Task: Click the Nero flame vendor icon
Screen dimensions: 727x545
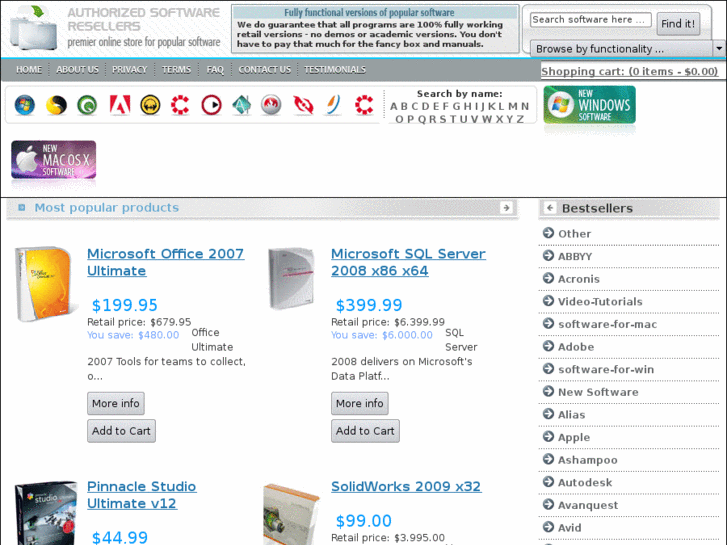Action: [x=271, y=105]
